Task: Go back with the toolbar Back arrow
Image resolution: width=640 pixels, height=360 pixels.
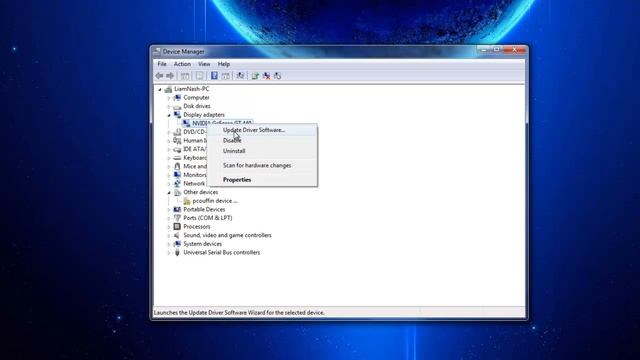Action: pos(159,76)
